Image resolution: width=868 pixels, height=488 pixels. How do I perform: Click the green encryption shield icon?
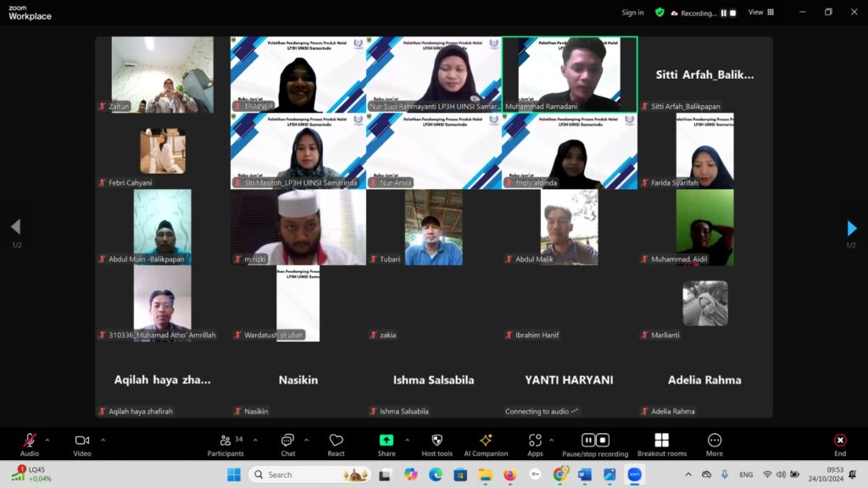(659, 13)
